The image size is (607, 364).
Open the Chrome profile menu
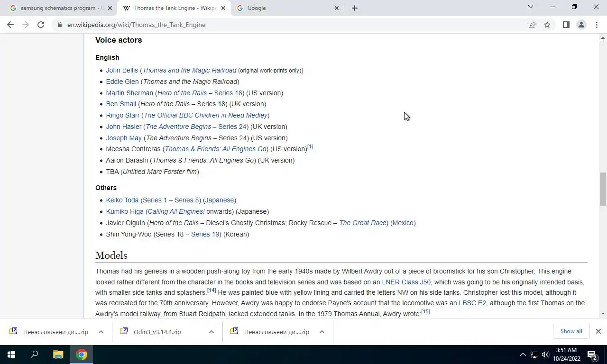click(x=581, y=25)
